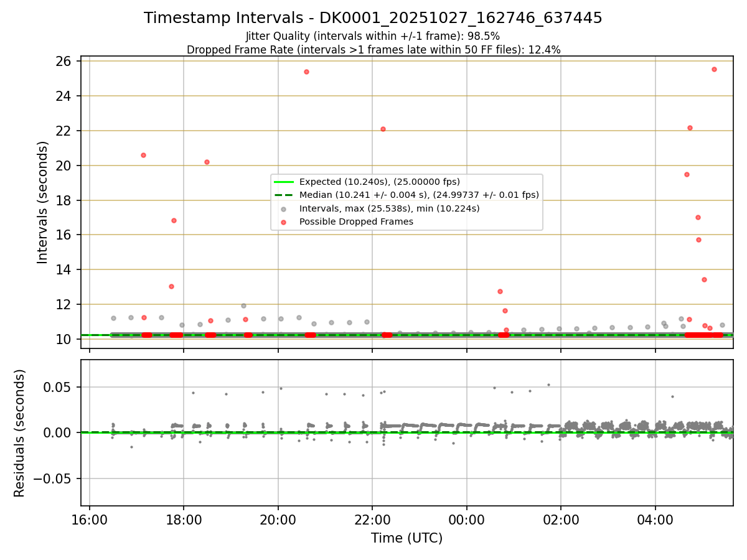Click the '02:00' x-axis tick label
The width and height of the screenshot is (747, 560).
click(561, 520)
